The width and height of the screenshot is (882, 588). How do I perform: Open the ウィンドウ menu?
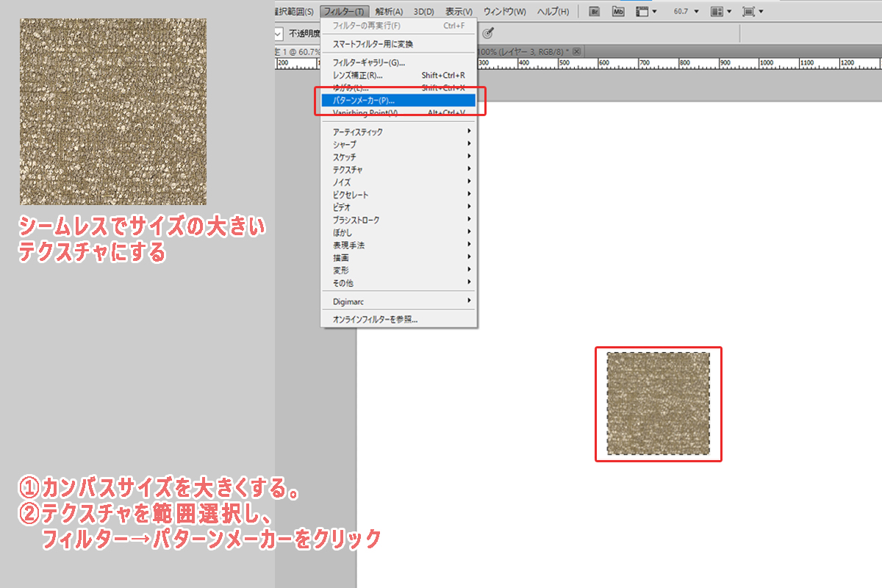[x=504, y=12]
